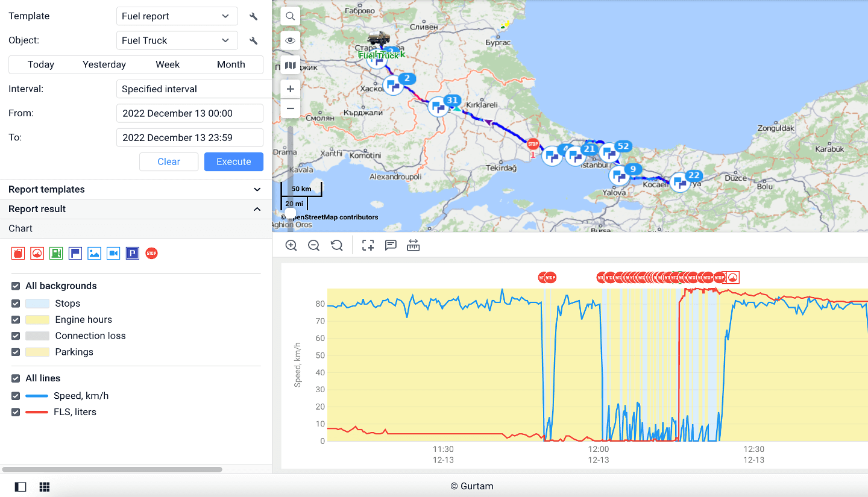The width and height of the screenshot is (868, 497).
Task: Click the chart ruler measure tool
Action: [x=413, y=245]
